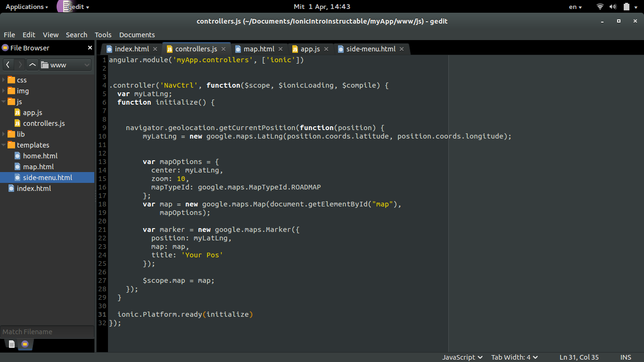Image resolution: width=644 pixels, height=362 pixels.
Task: Open the Search menu
Action: coord(76,34)
